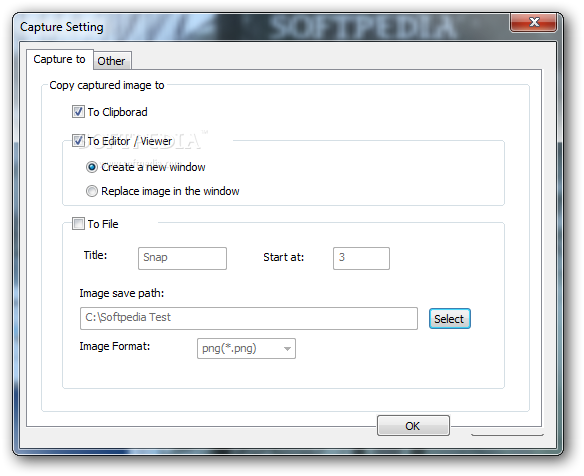This screenshot has width=584, height=476.
Task: Enable the To File checkbox
Action: (x=78, y=223)
